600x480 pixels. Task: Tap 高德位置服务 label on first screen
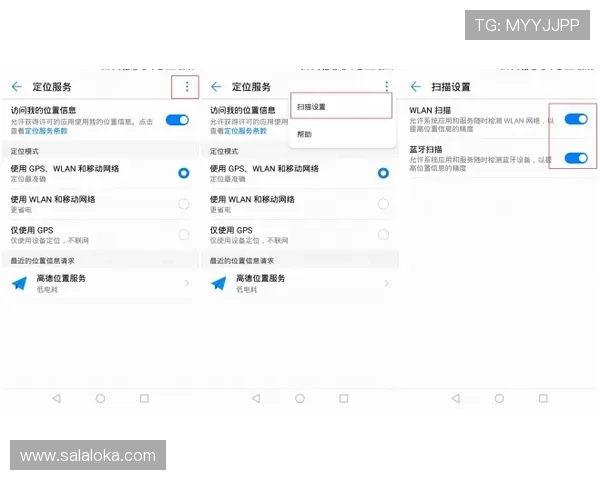(61, 278)
